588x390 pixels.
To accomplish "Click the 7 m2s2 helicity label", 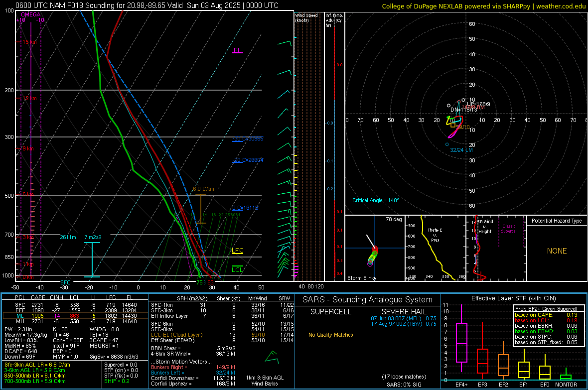I will pyautogui.click(x=93, y=237).
